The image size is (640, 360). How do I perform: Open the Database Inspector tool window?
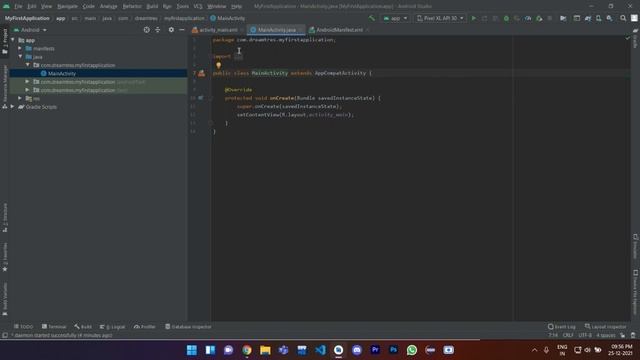click(188, 327)
